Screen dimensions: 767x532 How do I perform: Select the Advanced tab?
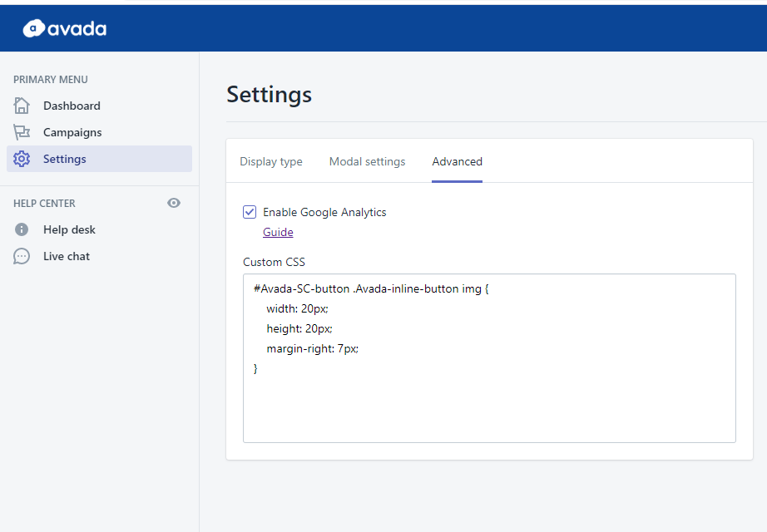tap(457, 161)
